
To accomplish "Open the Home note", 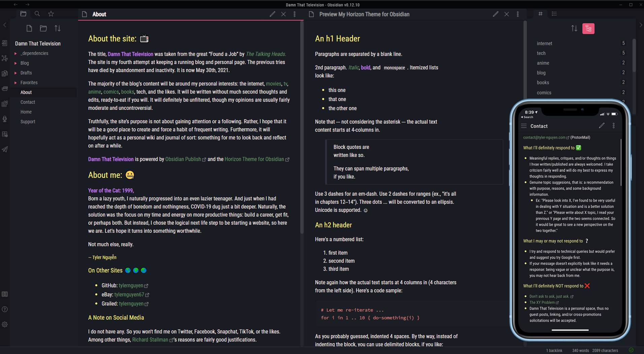I will (x=44, y=112).
